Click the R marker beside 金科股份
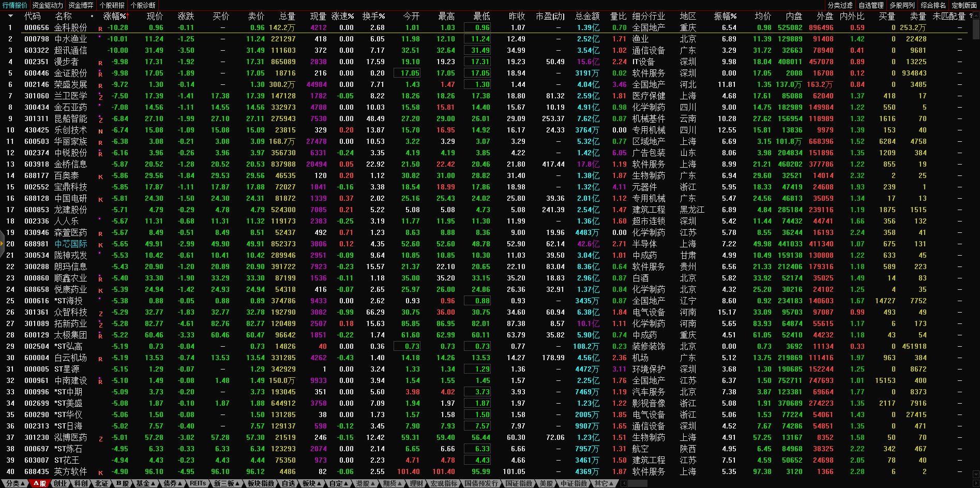The image size is (980, 488). pos(100,29)
